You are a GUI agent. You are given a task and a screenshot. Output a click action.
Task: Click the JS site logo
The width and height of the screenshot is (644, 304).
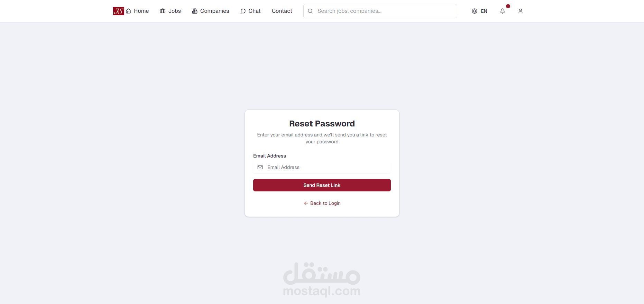click(x=118, y=11)
